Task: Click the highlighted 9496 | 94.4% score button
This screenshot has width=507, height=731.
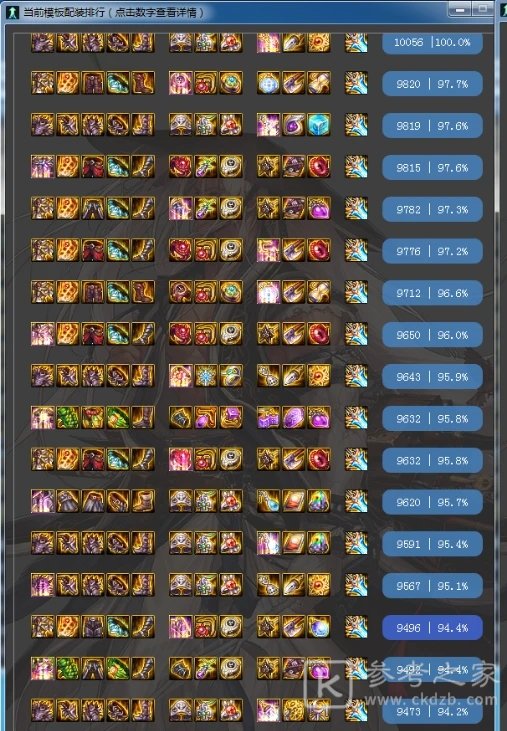Action: (x=432, y=628)
